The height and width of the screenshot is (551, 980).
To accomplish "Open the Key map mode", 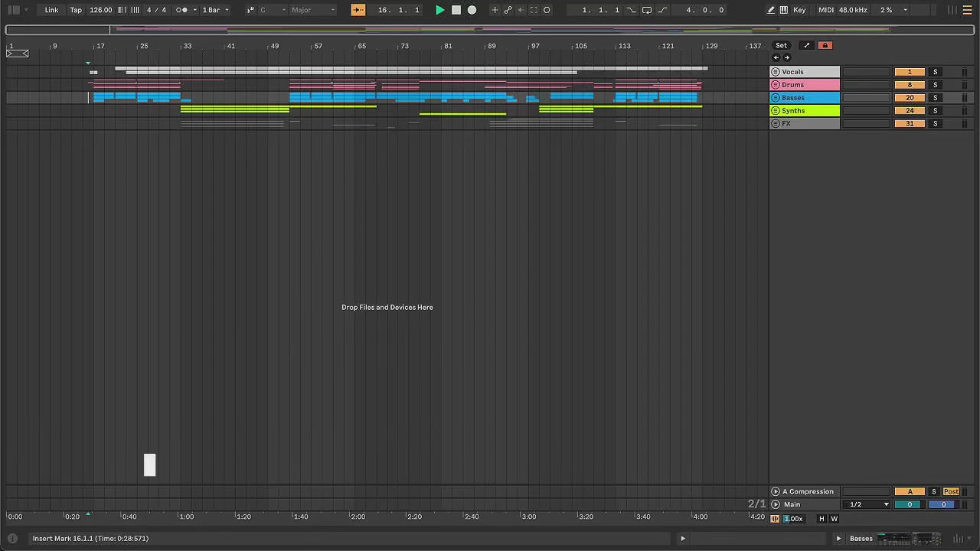I will pos(799,10).
